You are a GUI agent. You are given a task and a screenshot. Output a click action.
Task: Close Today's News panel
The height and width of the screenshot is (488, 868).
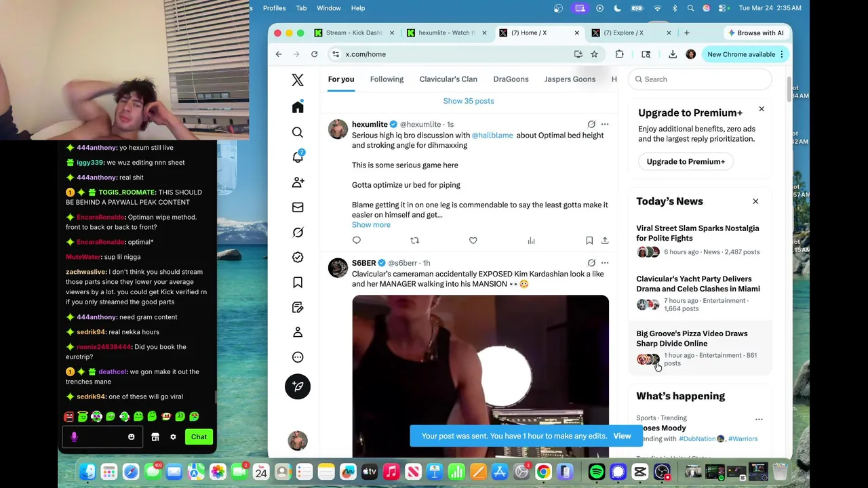755,201
